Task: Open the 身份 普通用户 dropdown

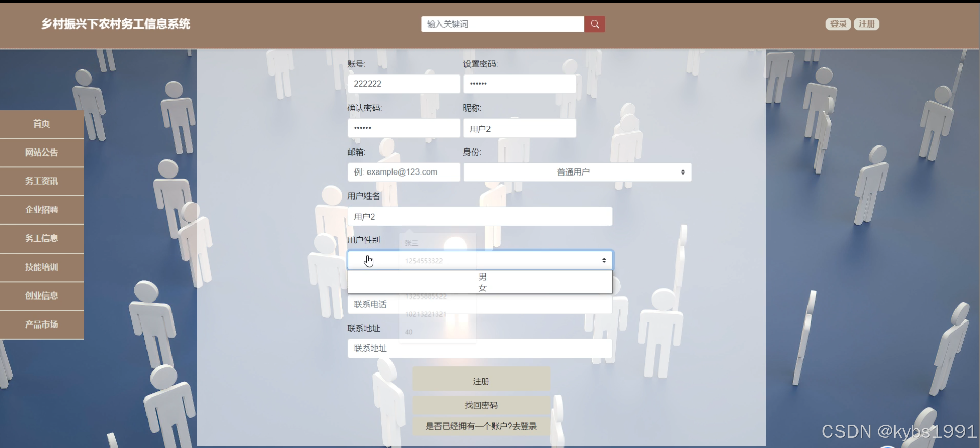Action: 577,172
